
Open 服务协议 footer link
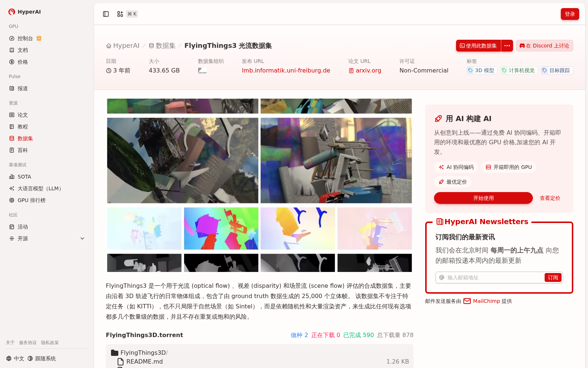pyautogui.click(x=28, y=343)
